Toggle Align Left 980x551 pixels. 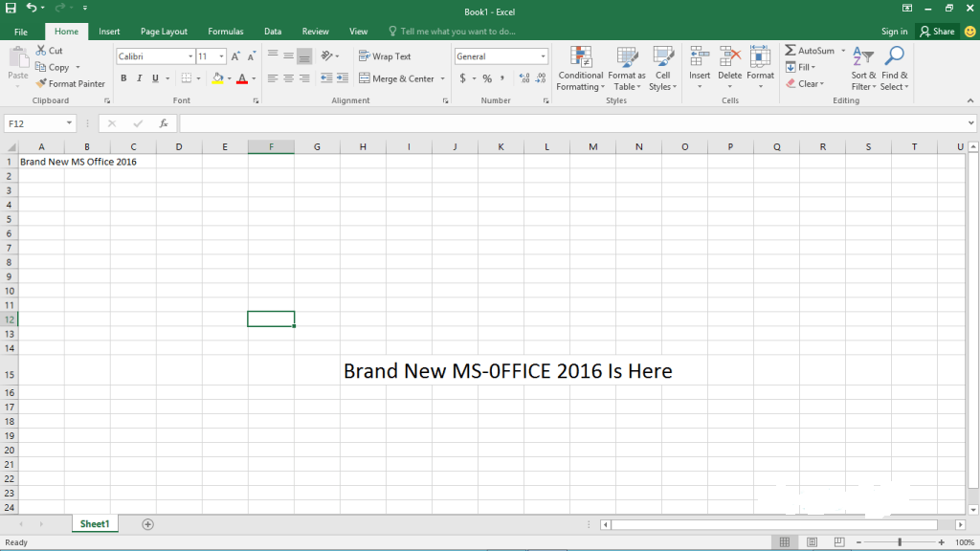tap(273, 78)
